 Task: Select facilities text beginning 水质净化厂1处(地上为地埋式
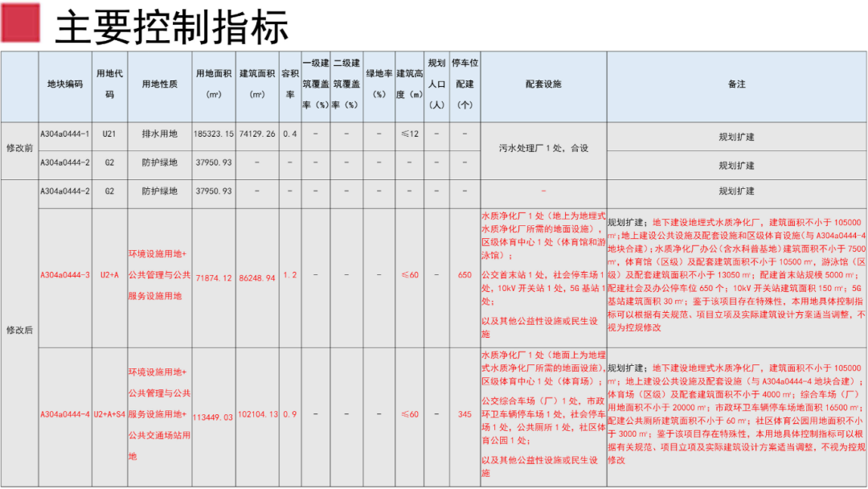coord(543,275)
